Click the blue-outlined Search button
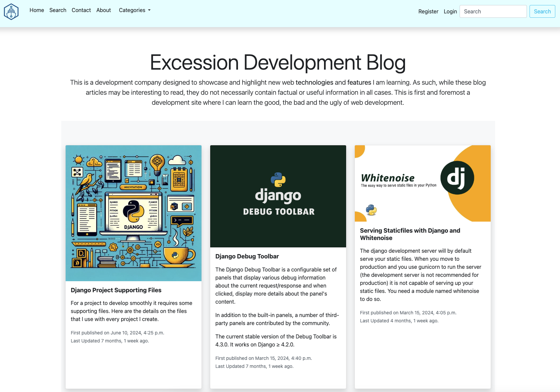Viewport: 560px width, 392px height. 542,11
